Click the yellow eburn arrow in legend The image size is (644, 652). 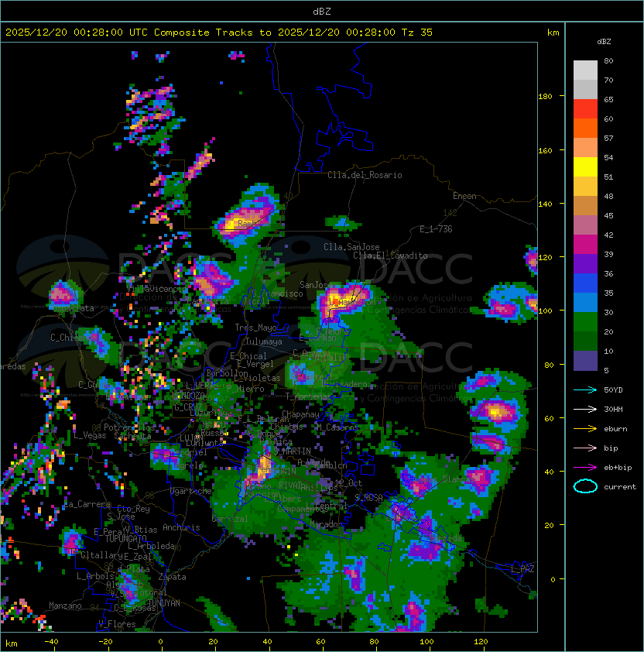[x=585, y=429]
